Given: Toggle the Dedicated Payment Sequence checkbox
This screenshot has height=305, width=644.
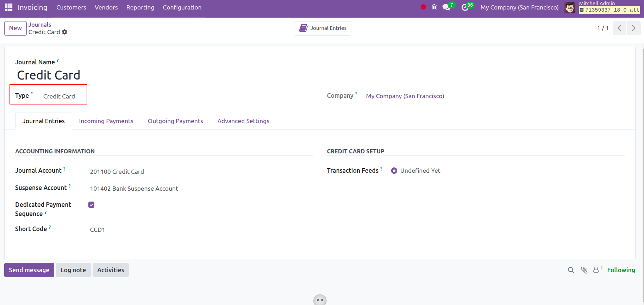Looking at the screenshot, I should (x=92, y=205).
